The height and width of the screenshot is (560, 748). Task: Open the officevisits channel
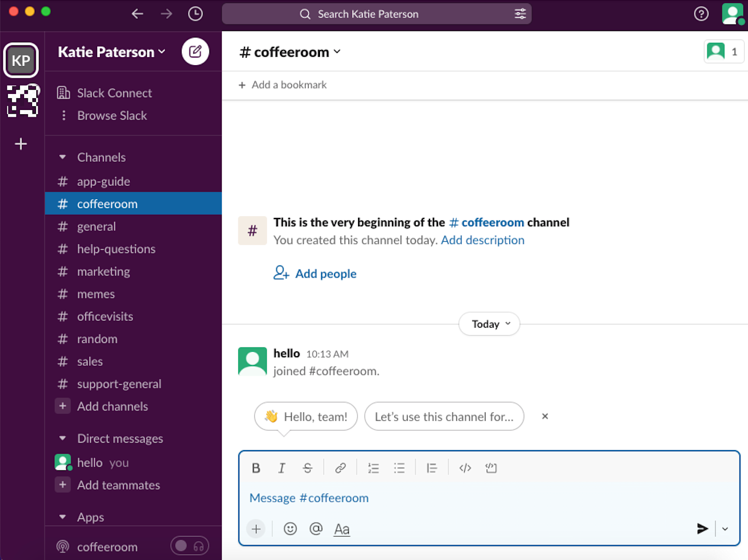[134, 316]
